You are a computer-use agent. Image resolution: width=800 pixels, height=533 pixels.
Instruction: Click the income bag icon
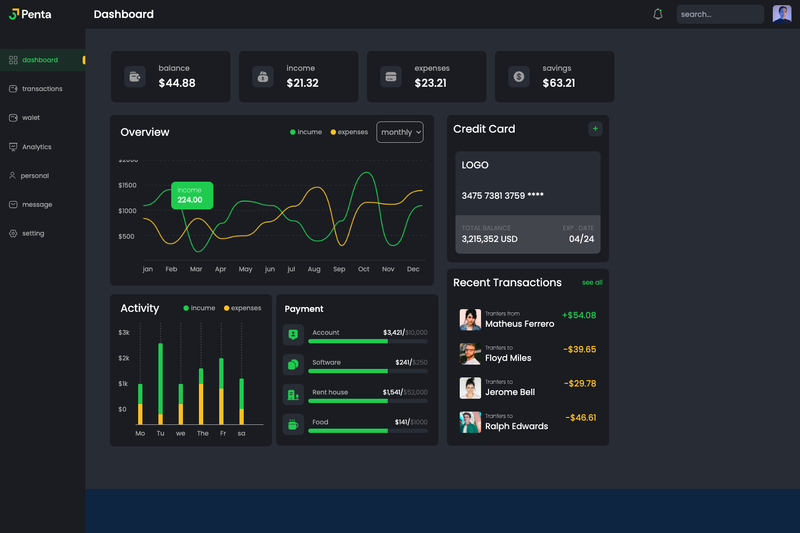pyautogui.click(x=263, y=77)
